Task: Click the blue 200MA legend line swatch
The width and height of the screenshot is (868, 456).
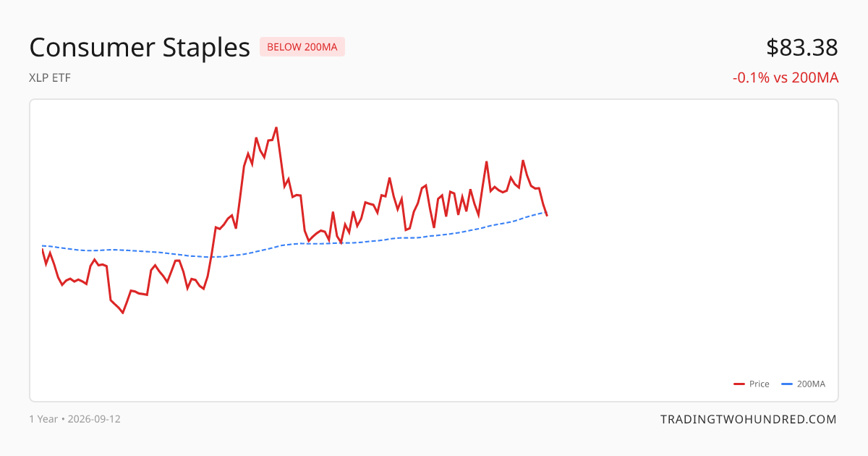Action: (787, 384)
